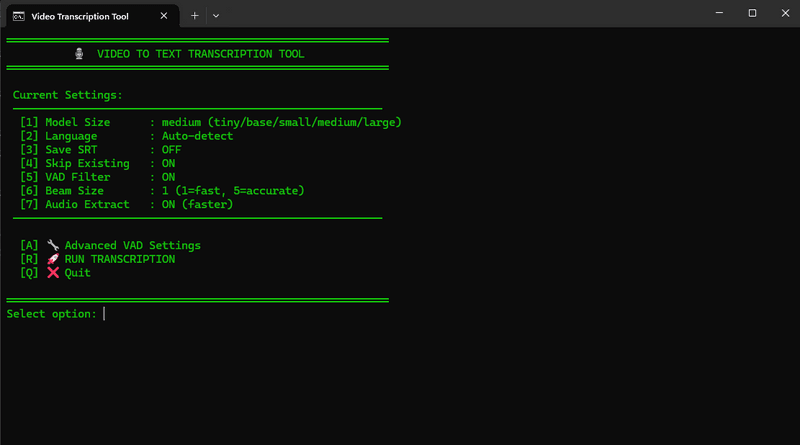Click the microphone icon in the header
Image resolution: width=800 pixels, height=445 pixels.
point(79,54)
